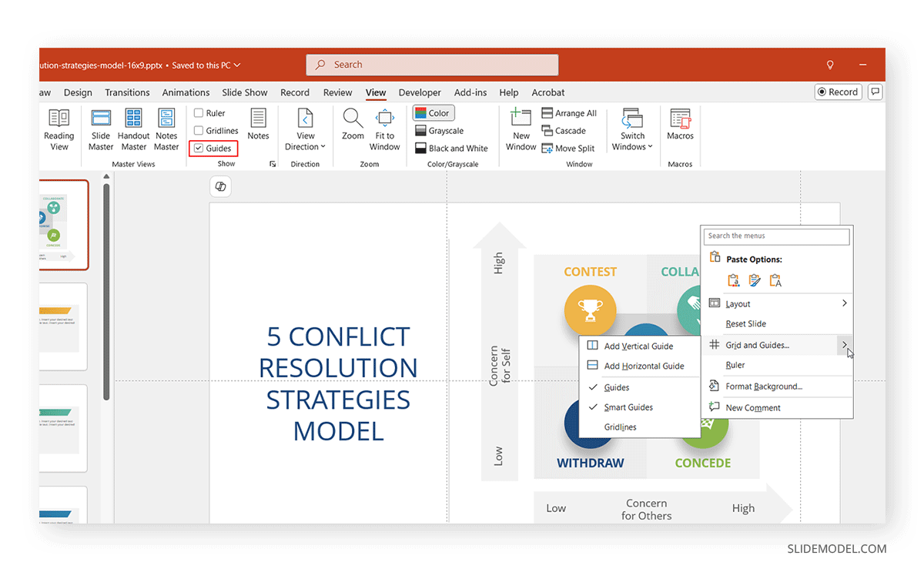Select Grayscale mode
Viewport: 924px width, 572px height.
click(x=440, y=131)
